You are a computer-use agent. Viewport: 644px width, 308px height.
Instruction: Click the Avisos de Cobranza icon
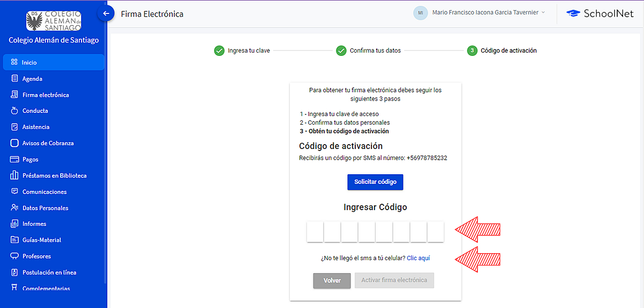pos(14,143)
